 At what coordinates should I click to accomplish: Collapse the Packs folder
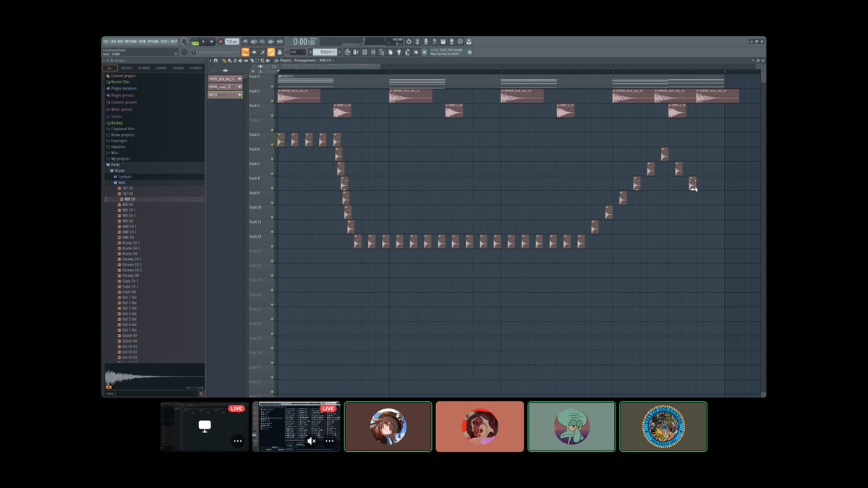[x=115, y=164]
